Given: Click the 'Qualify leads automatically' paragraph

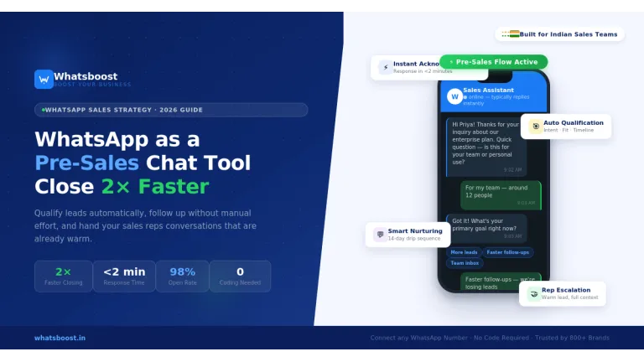Looking at the screenshot, I should (145, 226).
